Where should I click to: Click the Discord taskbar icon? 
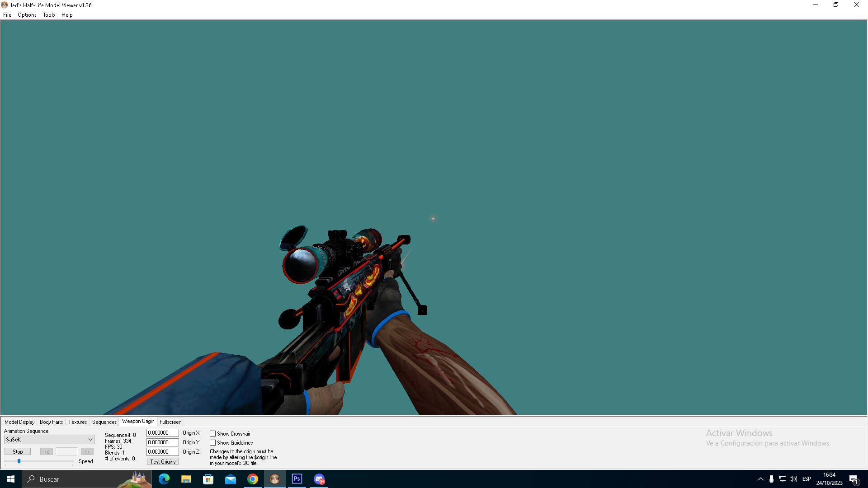tap(319, 479)
